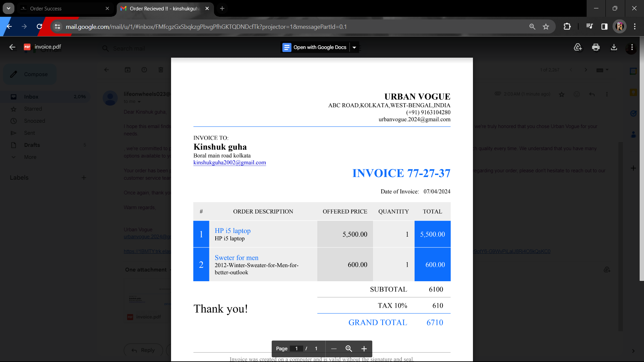
Task: Open PDF viewer more actions menu
Action: click(x=632, y=47)
